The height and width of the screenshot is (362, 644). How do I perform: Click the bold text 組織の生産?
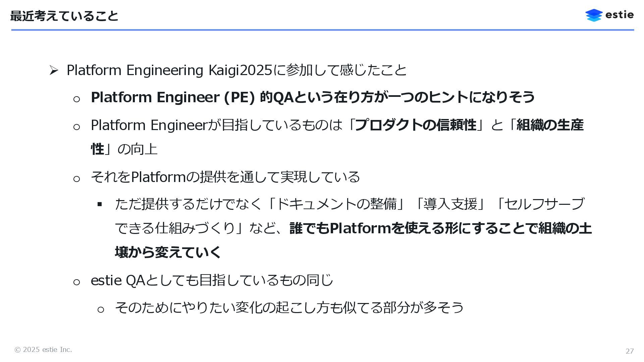click(550, 125)
